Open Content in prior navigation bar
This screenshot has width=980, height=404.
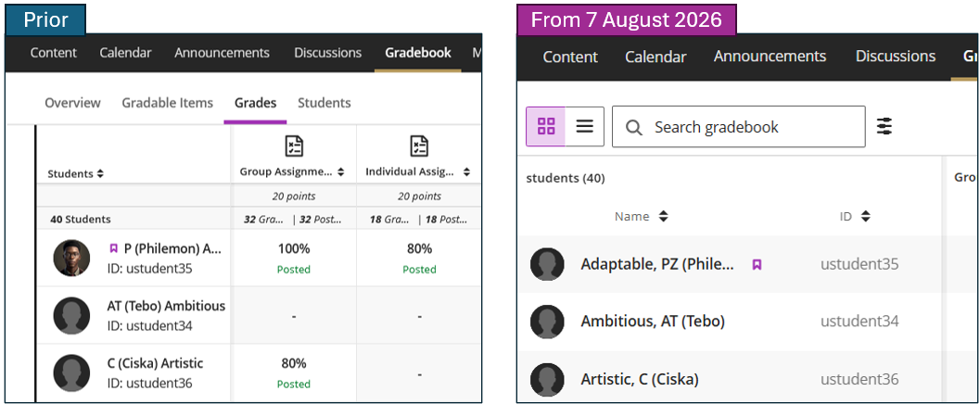pyautogui.click(x=54, y=53)
